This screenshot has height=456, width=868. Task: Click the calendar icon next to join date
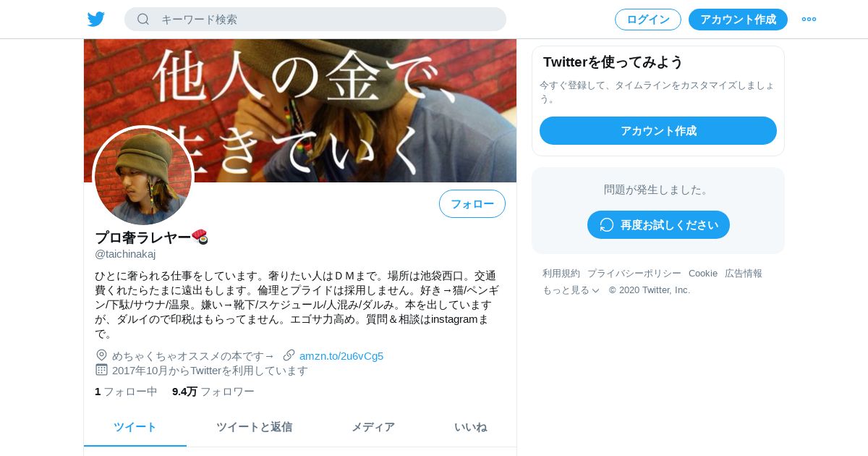click(101, 370)
